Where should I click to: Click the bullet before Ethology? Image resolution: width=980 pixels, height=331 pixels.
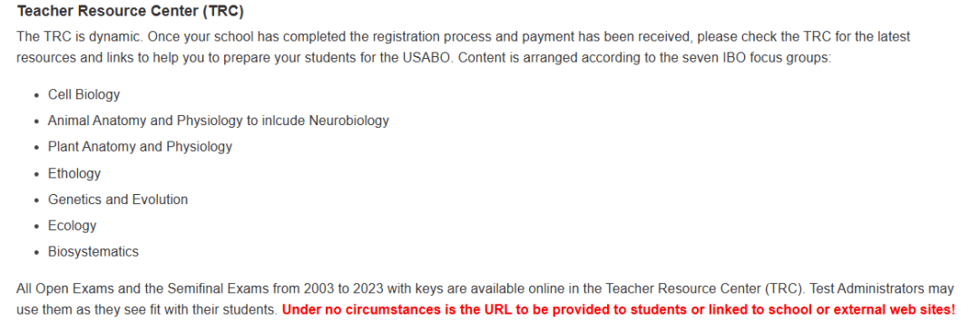[37, 174]
